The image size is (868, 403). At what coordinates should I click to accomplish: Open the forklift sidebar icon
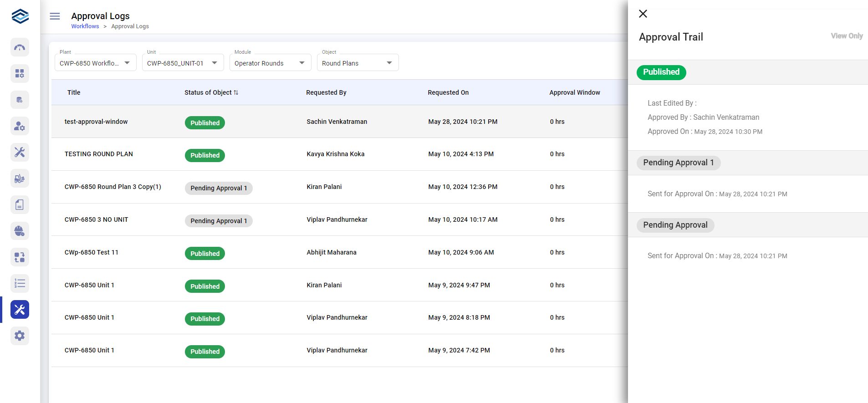coord(20,179)
